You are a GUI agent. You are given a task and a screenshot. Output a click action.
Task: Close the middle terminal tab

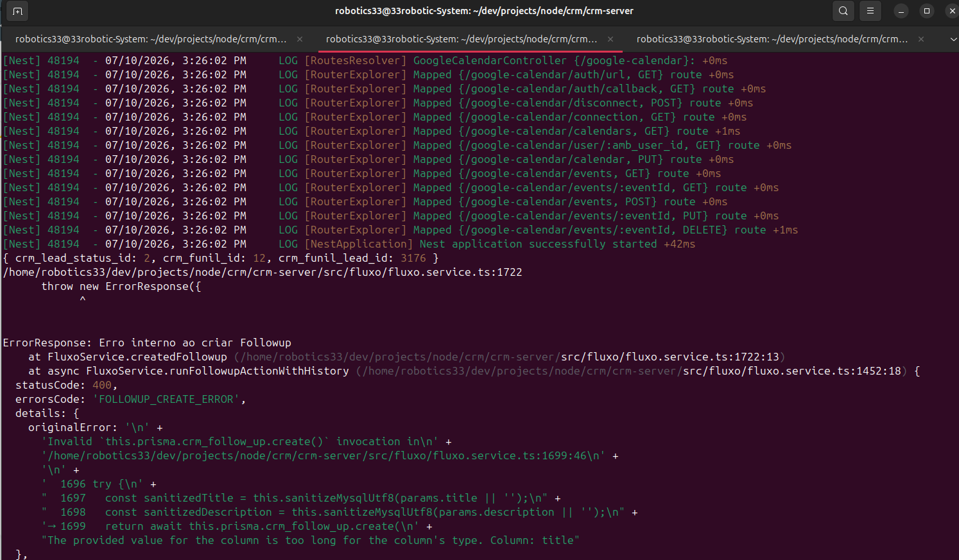pyautogui.click(x=610, y=39)
